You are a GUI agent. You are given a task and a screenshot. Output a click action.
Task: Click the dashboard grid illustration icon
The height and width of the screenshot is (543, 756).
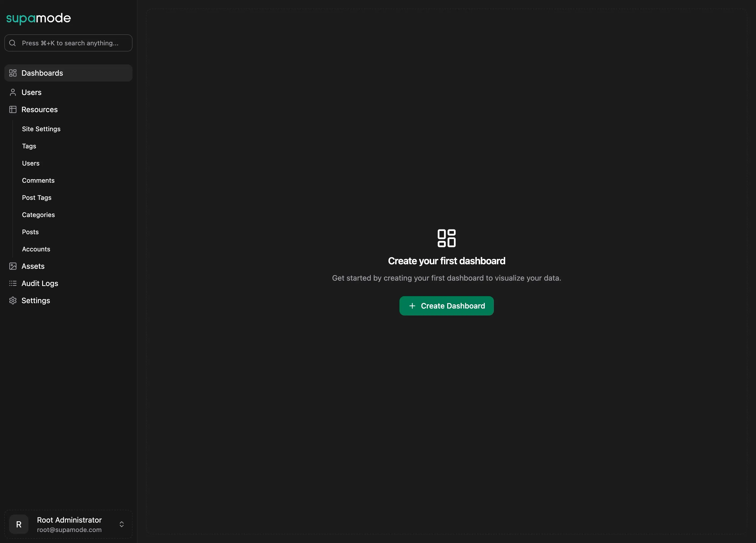pyautogui.click(x=447, y=238)
